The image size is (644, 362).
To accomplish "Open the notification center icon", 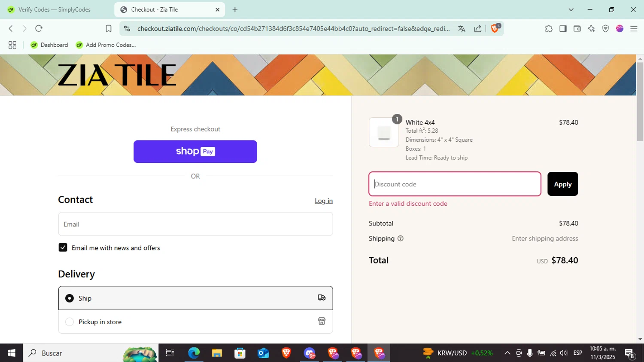I will [630, 353].
